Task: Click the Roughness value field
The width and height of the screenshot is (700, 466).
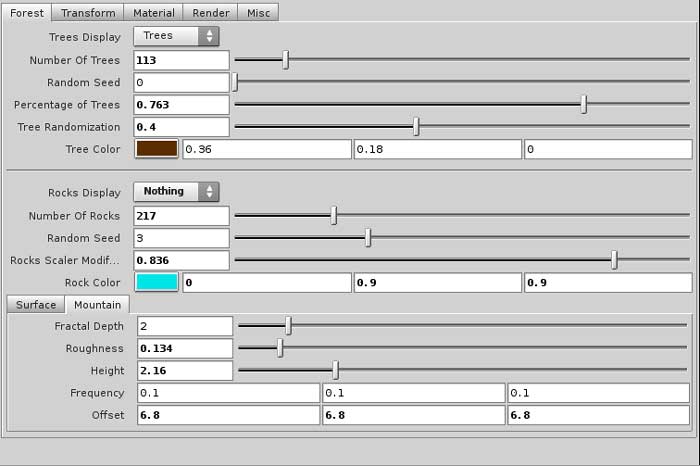Action: click(x=185, y=349)
